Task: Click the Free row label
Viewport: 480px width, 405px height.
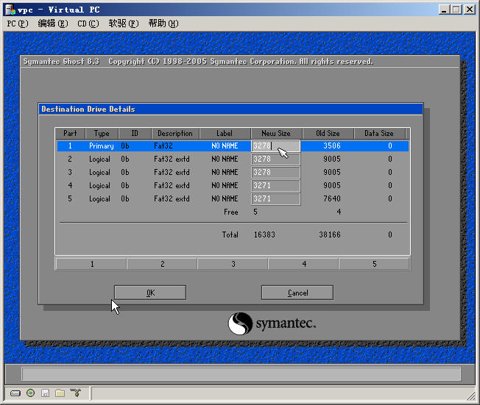Action: tap(231, 212)
